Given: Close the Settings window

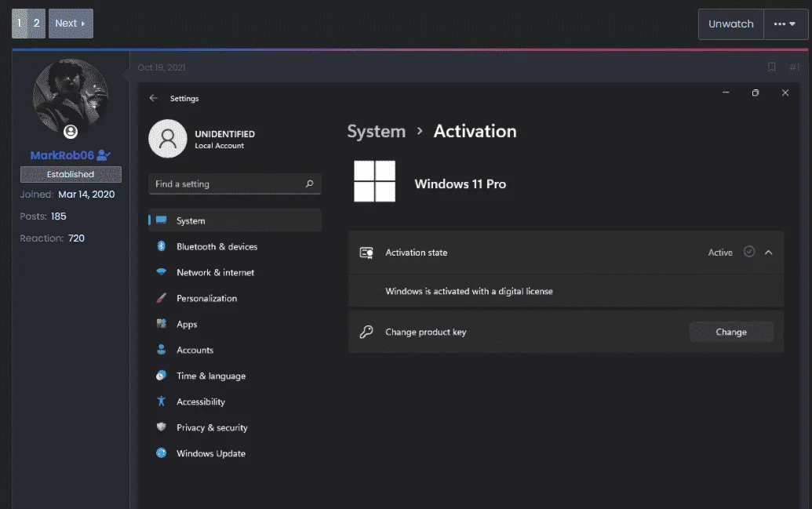Looking at the screenshot, I should click(785, 93).
